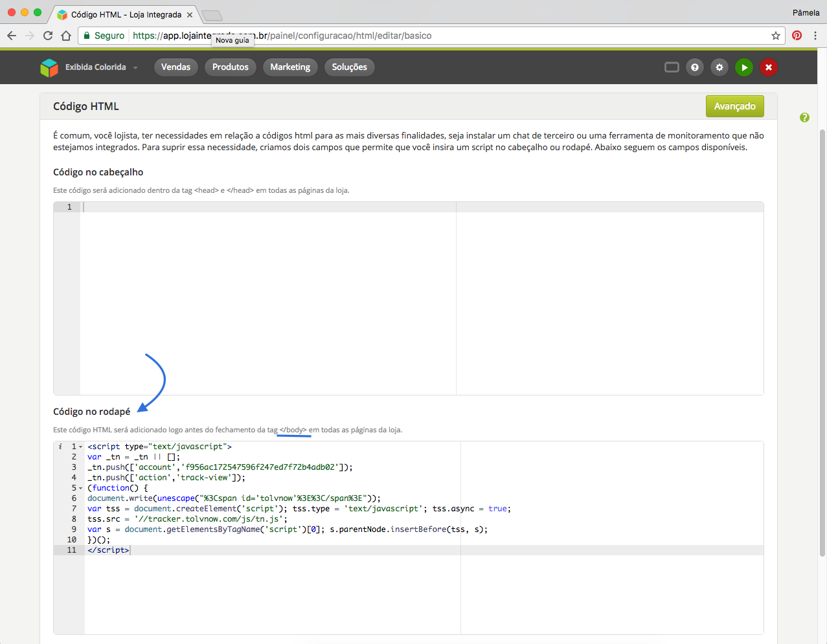The height and width of the screenshot is (644, 827).
Task: Open settings gear icon in header
Action: point(719,67)
